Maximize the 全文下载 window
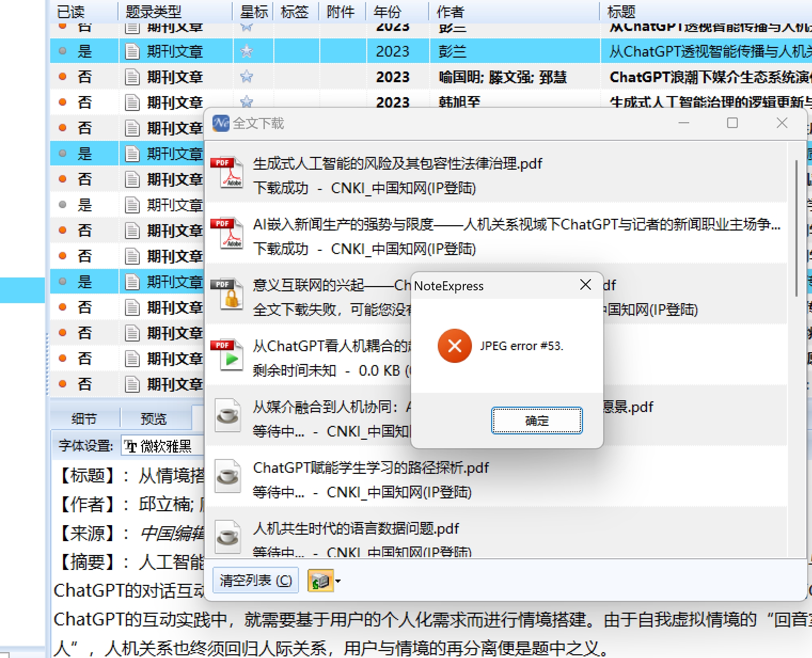 coord(732,123)
